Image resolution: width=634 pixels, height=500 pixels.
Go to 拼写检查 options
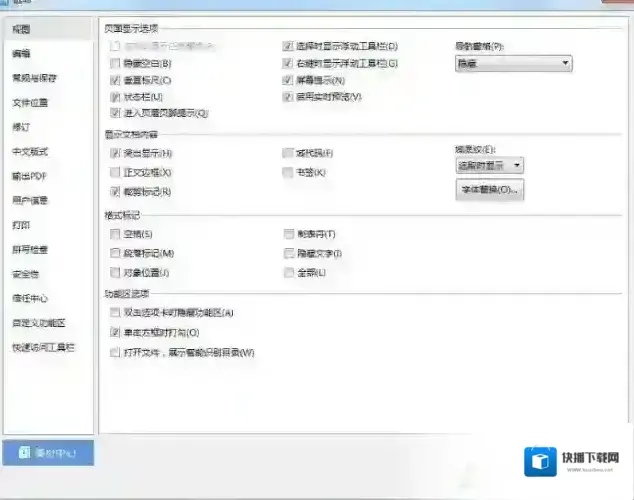coord(30,249)
